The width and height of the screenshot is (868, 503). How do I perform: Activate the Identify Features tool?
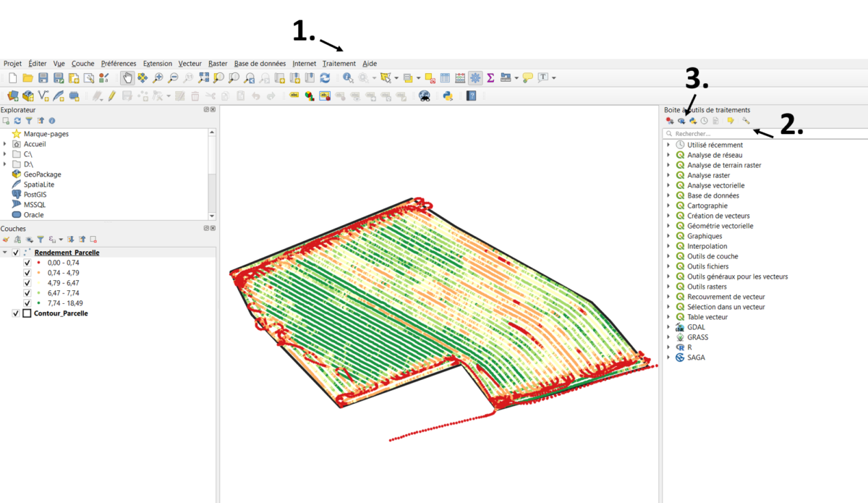coord(348,77)
